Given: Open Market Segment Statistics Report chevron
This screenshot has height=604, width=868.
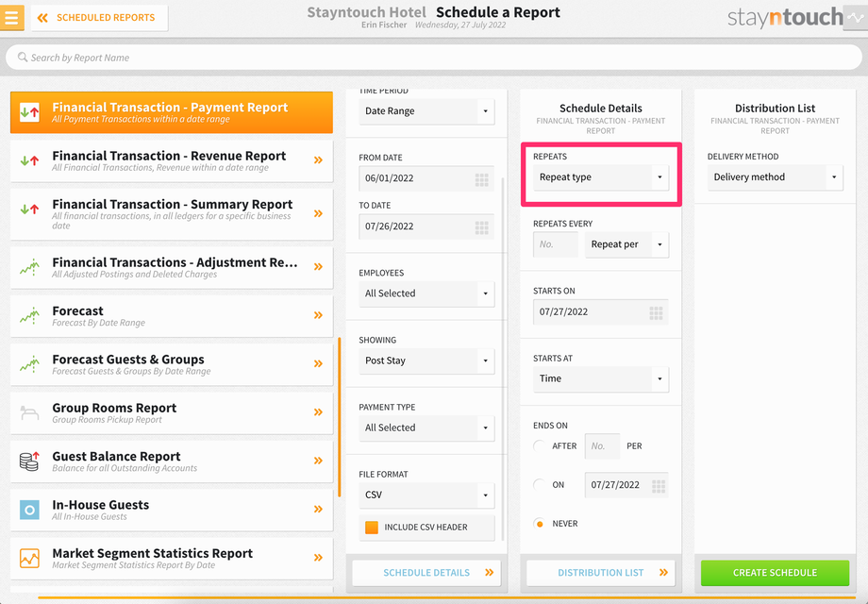Looking at the screenshot, I should 318,558.
